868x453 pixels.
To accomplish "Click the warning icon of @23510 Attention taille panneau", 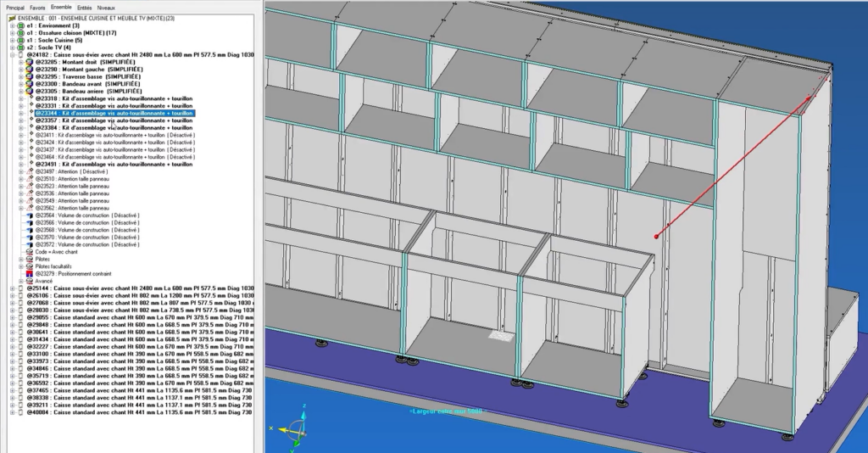I will pyautogui.click(x=31, y=179).
